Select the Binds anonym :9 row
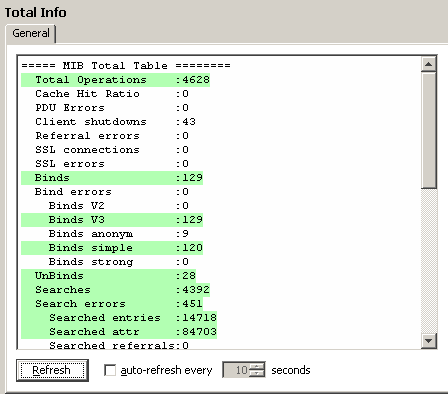Viewport: 448px width, 394px height. (x=119, y=234)
